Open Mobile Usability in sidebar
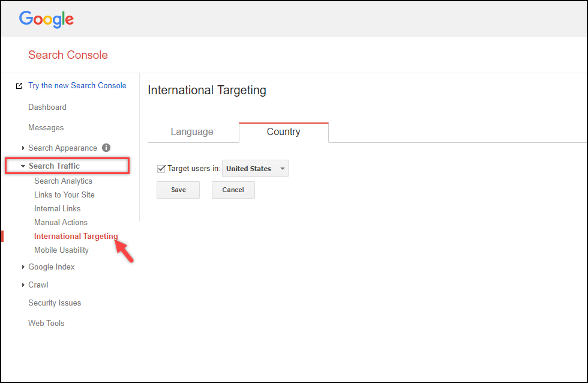 tap(61, 250)
